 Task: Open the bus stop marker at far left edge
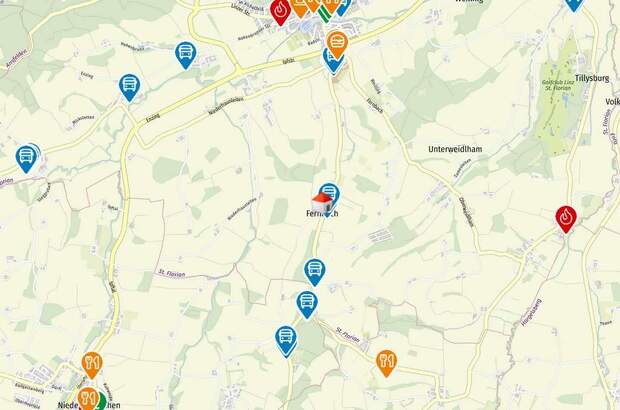click(x=26, y=159)
